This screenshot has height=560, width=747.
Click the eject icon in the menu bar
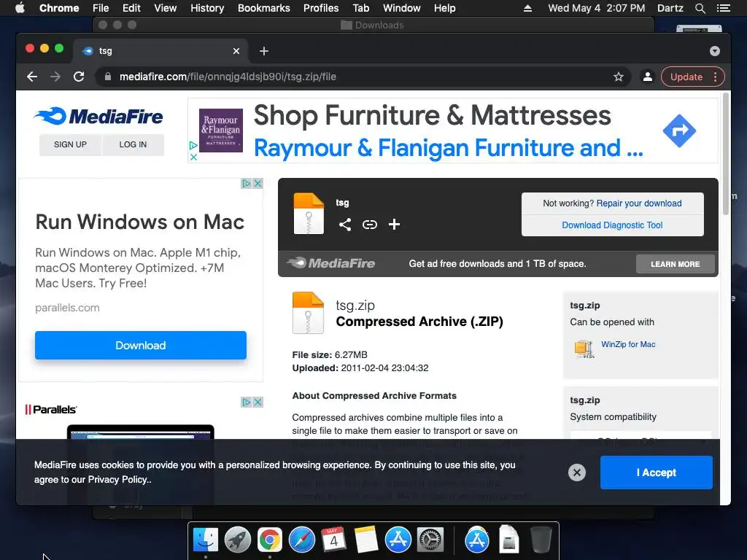pos(527,8)
